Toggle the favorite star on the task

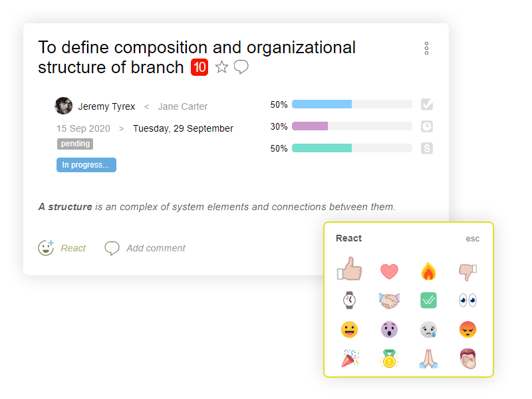point(222,67)
